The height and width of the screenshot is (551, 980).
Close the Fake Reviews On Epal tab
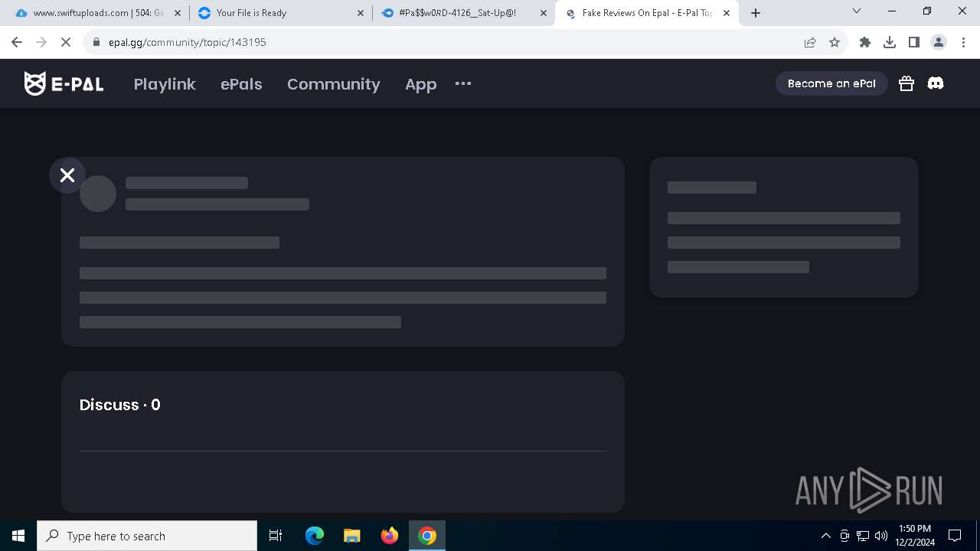tap(726, 13)
